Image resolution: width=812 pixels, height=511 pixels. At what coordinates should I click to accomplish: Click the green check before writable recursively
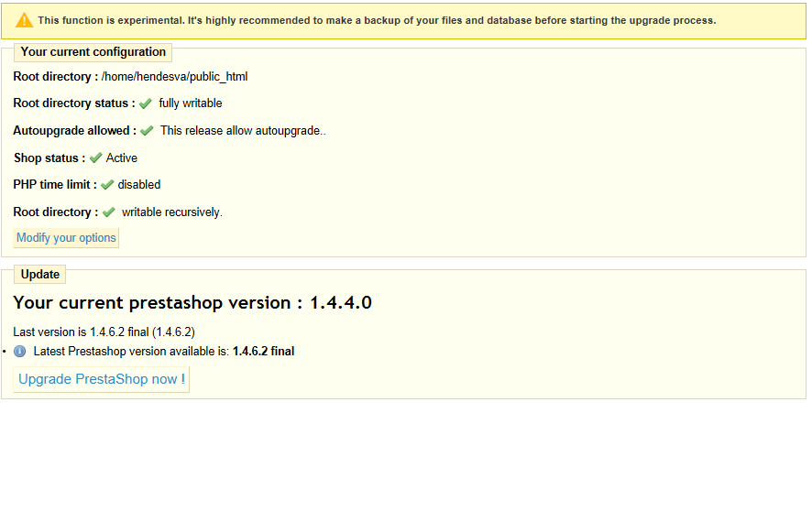pyautogui.click(x=109, y=212)
